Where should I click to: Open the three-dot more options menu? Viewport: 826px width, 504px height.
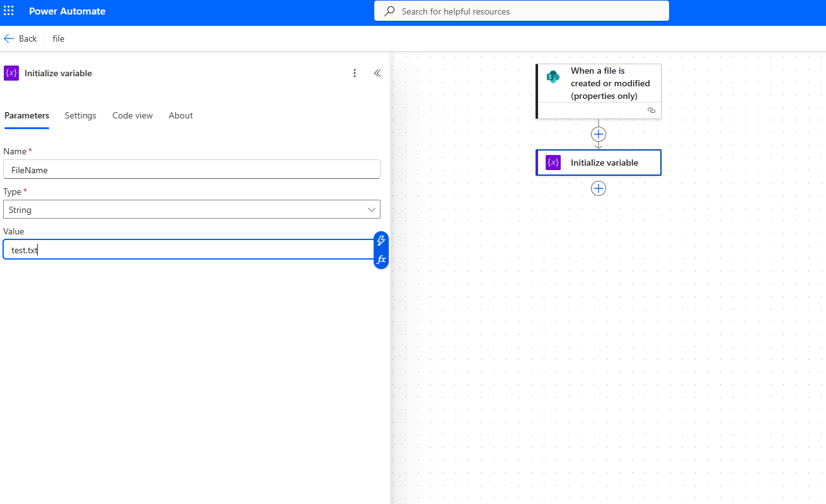click(x=355, y=73)
